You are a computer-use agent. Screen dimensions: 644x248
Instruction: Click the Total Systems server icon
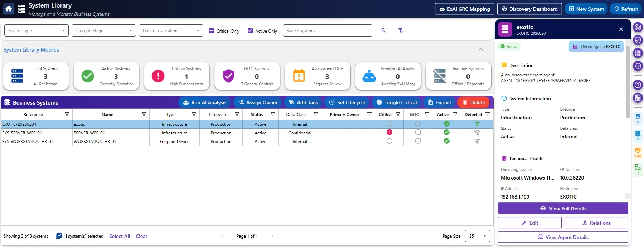click(x=17, y=76)
